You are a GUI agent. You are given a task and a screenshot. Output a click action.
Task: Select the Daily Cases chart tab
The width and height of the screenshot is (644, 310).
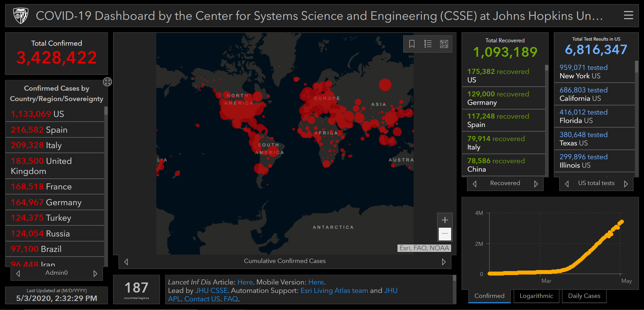coord(584,296)
